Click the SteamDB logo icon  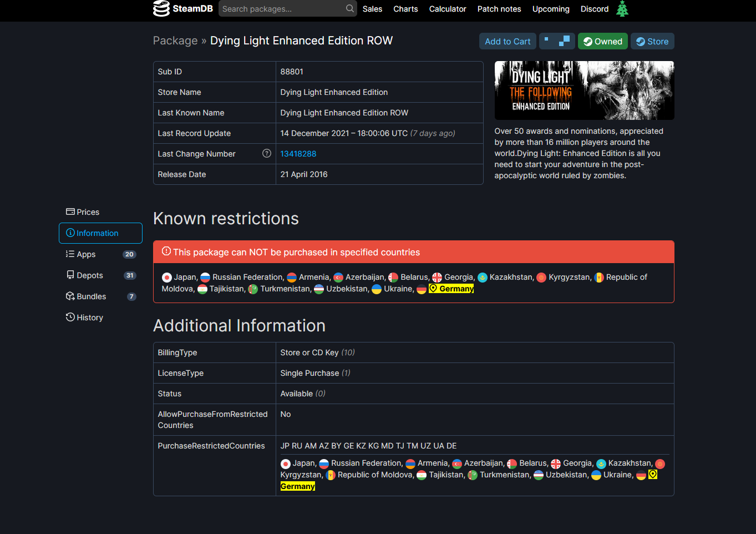click(161, 8)
